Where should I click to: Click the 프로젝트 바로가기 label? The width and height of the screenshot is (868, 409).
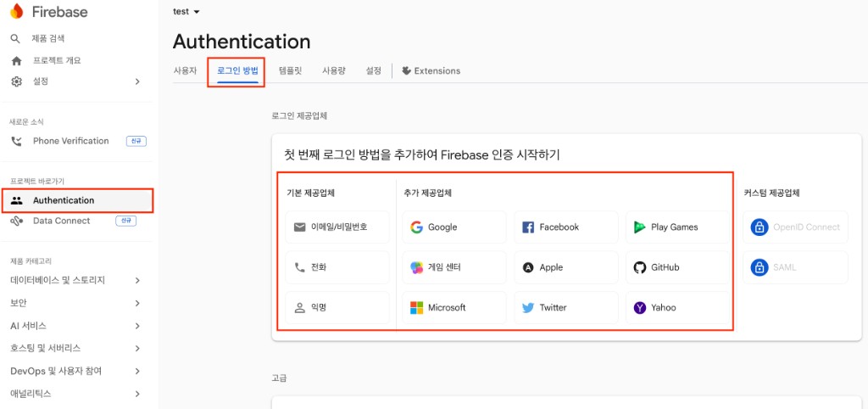[x=37, y=182]
